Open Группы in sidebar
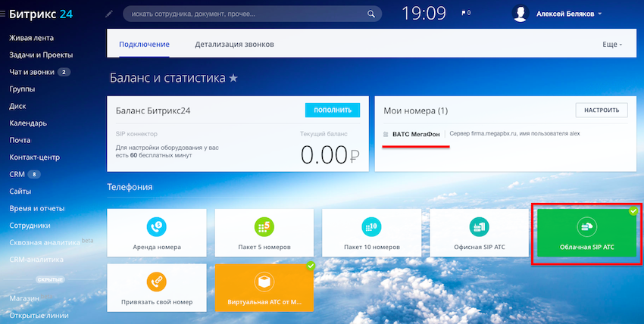This screenshot has height=324, width=644. click(x=22, y=89)
